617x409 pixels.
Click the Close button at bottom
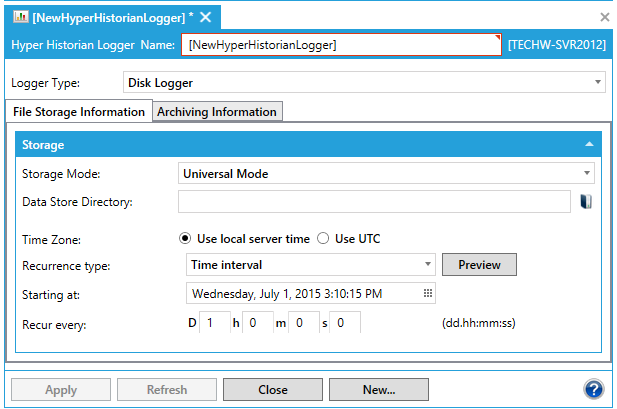click(x=272, y=390)
